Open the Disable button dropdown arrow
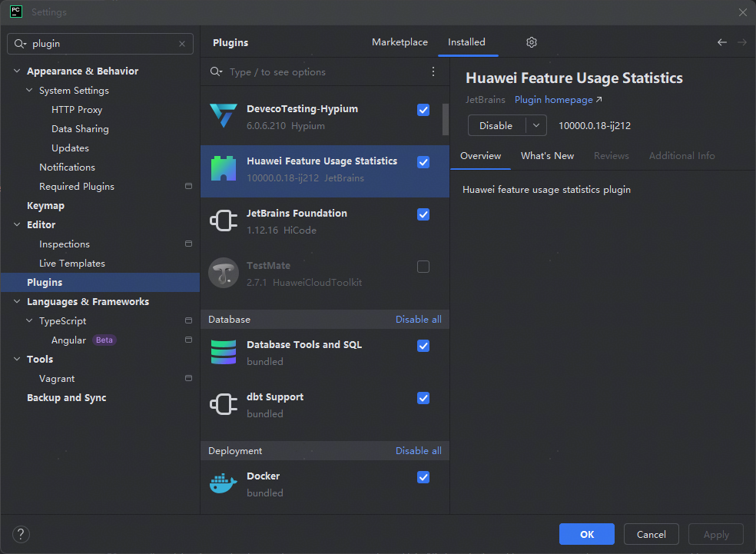 pyautogui.click(x=535, y=125)
